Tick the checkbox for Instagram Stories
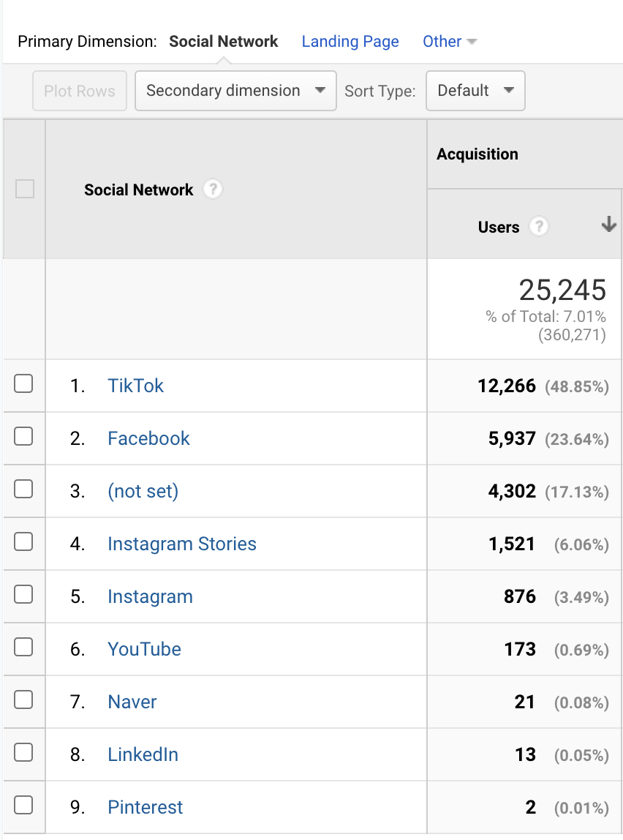623x840 pixels. click(23, 541)
